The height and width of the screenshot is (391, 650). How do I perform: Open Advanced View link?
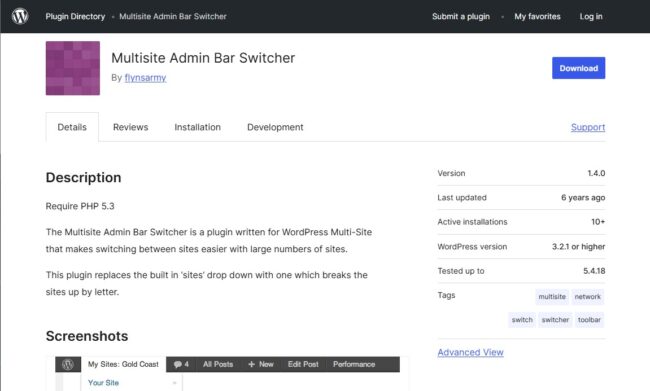pyautogui.click(x=471, y=352)
